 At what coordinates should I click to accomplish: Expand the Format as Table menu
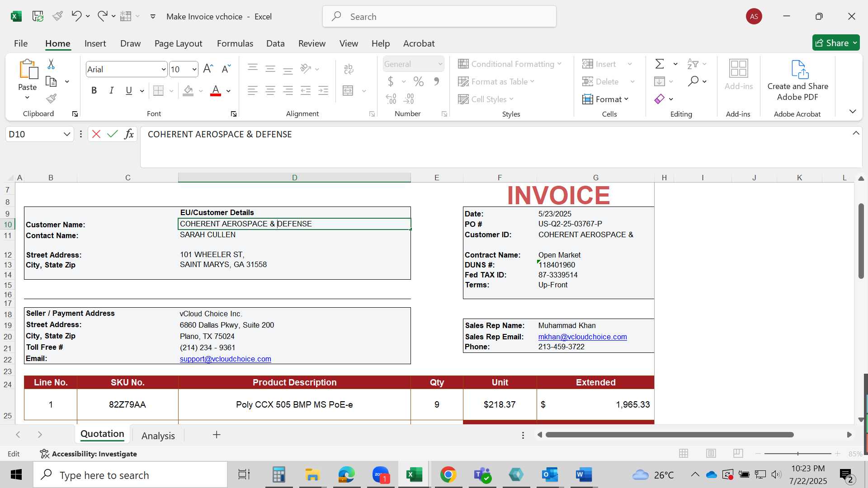click(x=496, y=81)
